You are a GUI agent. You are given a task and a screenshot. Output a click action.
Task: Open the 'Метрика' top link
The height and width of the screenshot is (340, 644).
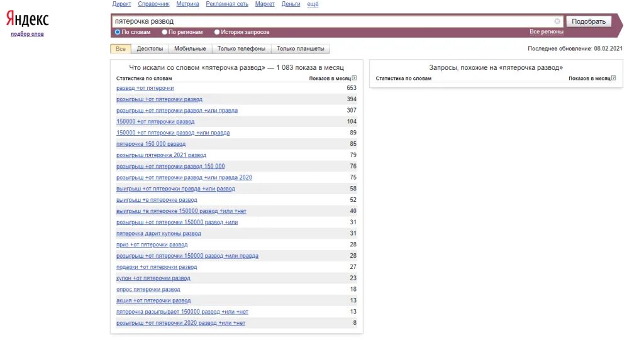187,4
